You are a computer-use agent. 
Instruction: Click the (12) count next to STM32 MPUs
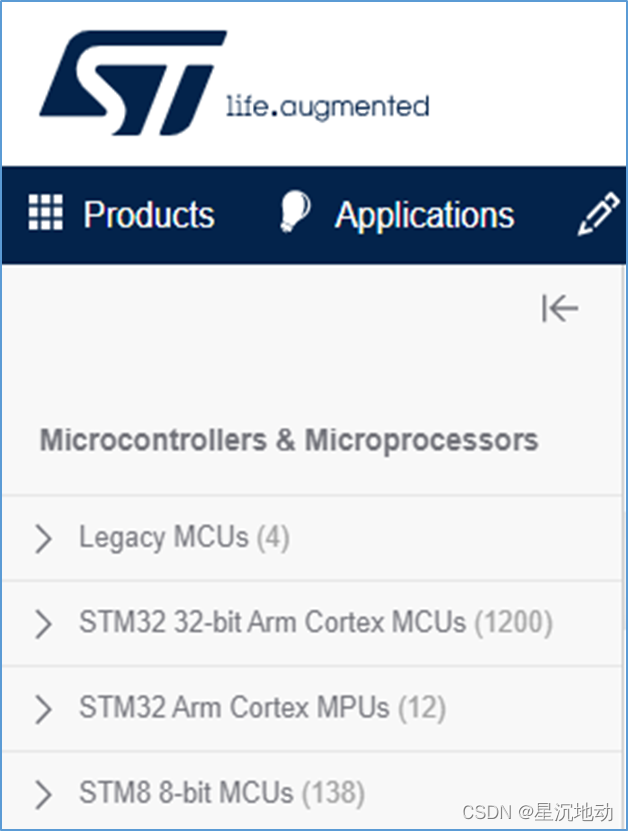click(x=421, y=708)
